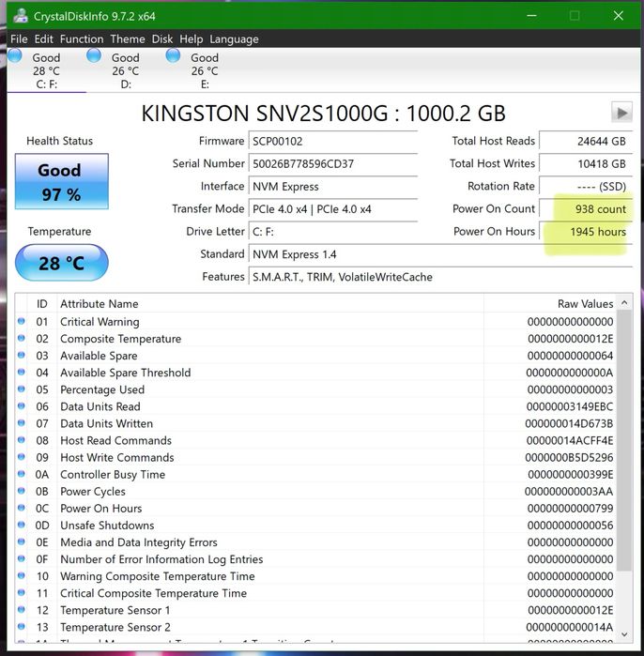Open the Theme menu
644x656 pixels.
coord(128,38)
